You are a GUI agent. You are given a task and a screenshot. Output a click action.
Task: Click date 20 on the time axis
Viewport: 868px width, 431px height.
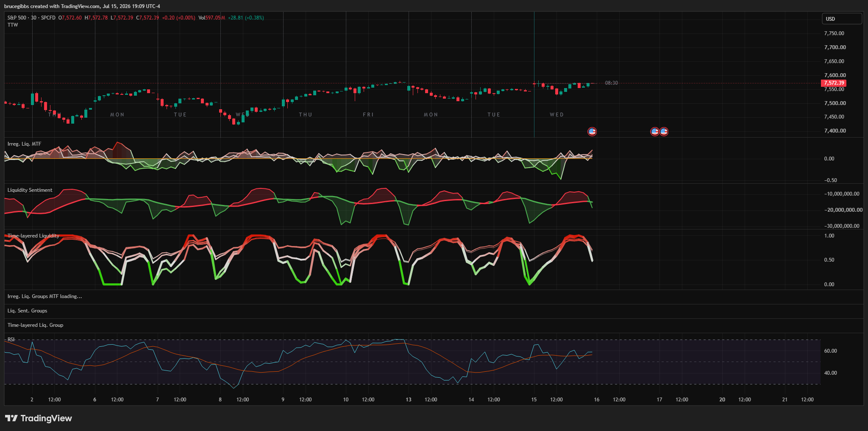pos(722,400)
